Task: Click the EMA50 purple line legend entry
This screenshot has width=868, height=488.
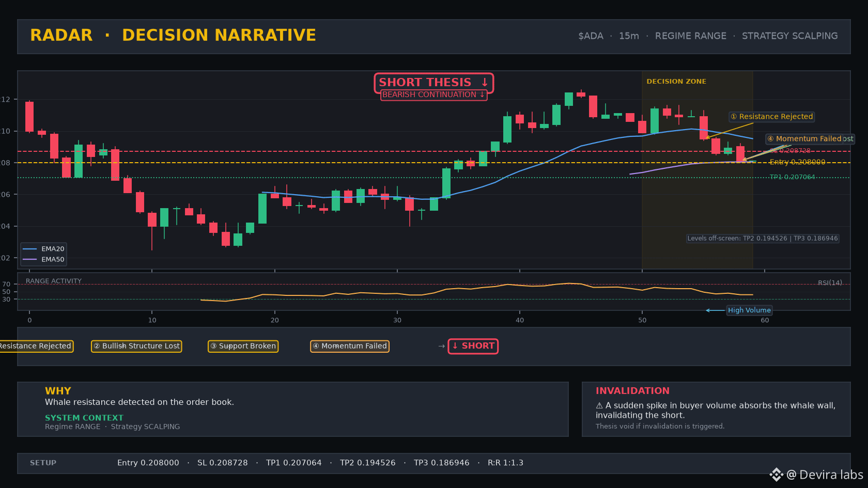Action: [43, 260]
